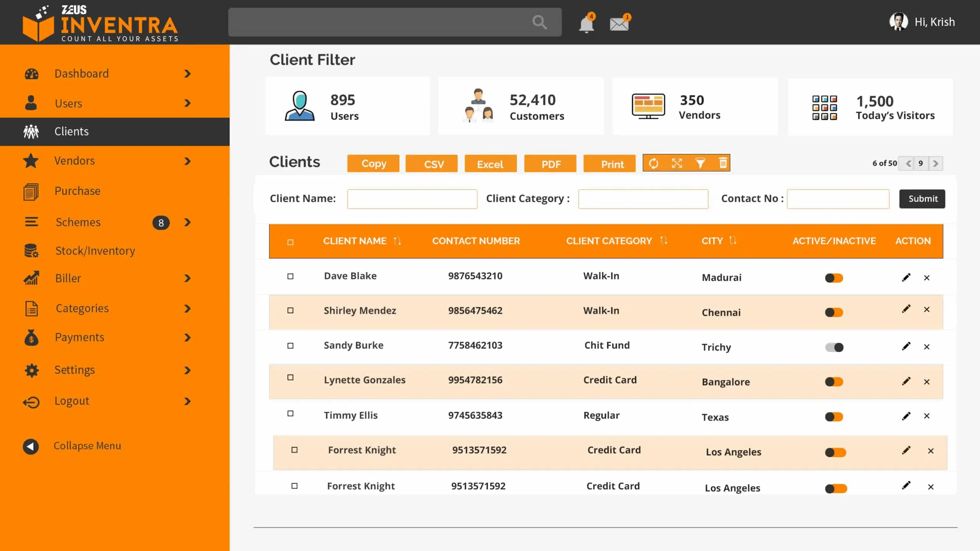Check the Dave Blake row checkbox

pyautogui.click(x=291, y=276)
